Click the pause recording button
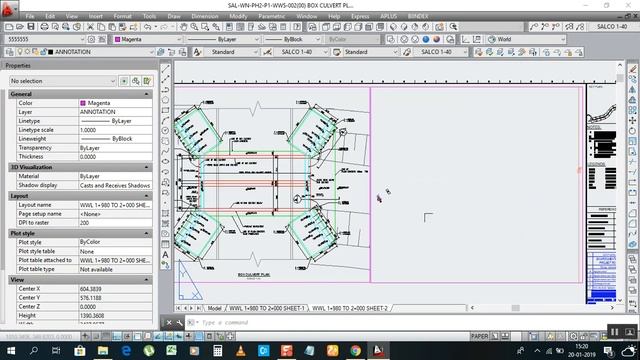Image resolution: width=640 pixels, height=360 pixels. 614,332
